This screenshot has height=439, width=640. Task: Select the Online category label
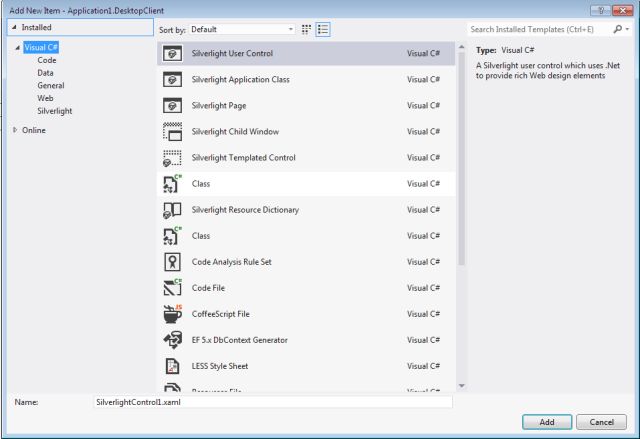pyautogui.click(x=34, y=130)
